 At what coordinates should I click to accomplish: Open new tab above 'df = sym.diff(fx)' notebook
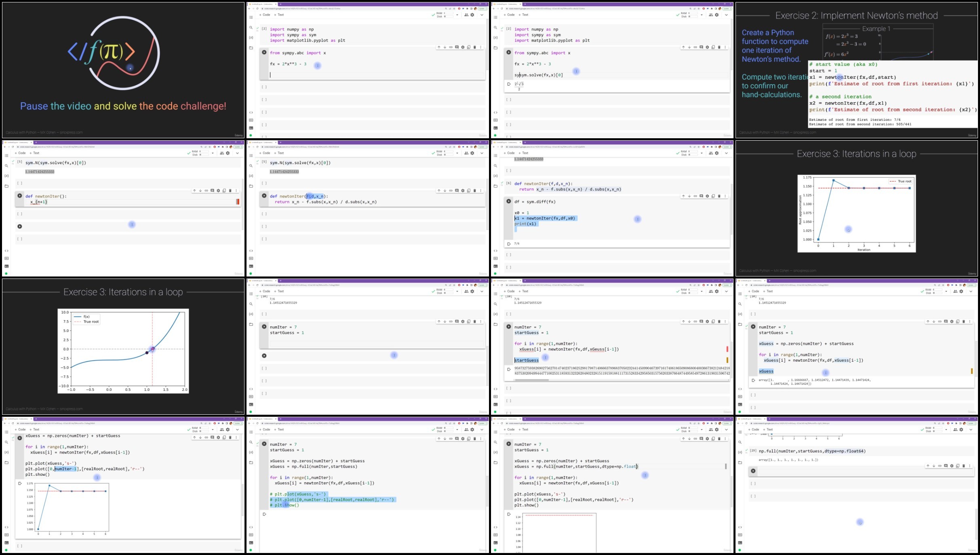tap(525, 142)
